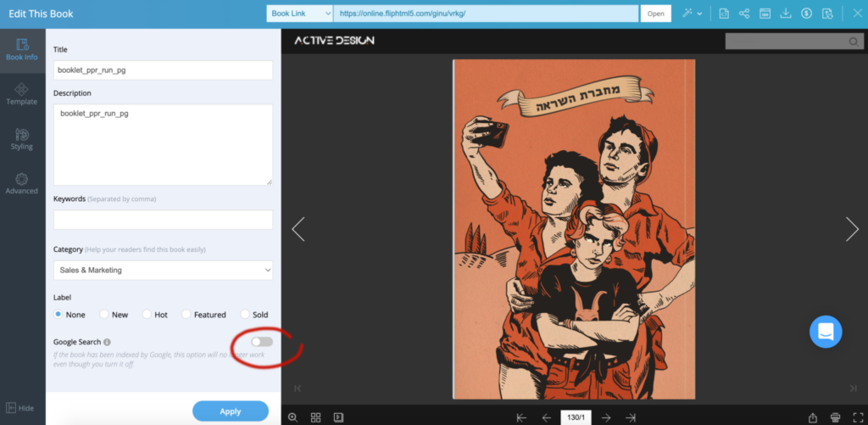Open the blue chat support bubble

[825, 331]
